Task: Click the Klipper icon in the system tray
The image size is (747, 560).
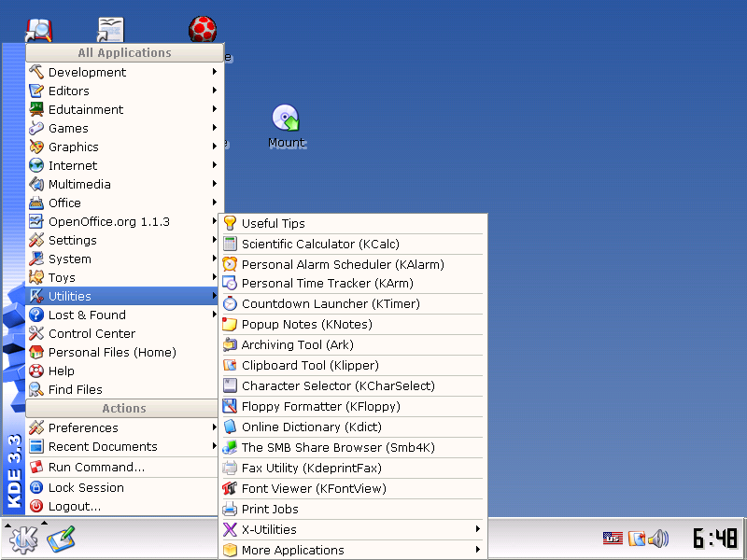Action: tap(637, 539)
